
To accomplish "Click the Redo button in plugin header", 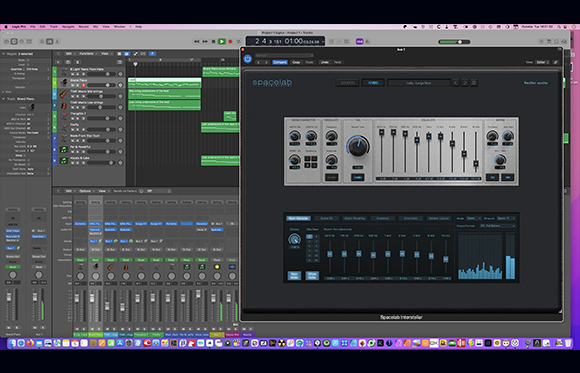I will pos(337,62).
